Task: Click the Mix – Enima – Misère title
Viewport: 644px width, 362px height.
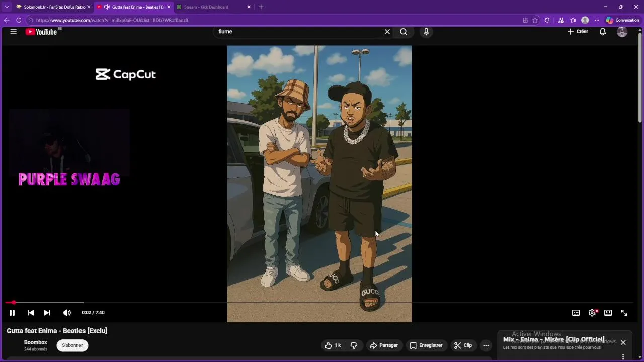Action: 554,339
